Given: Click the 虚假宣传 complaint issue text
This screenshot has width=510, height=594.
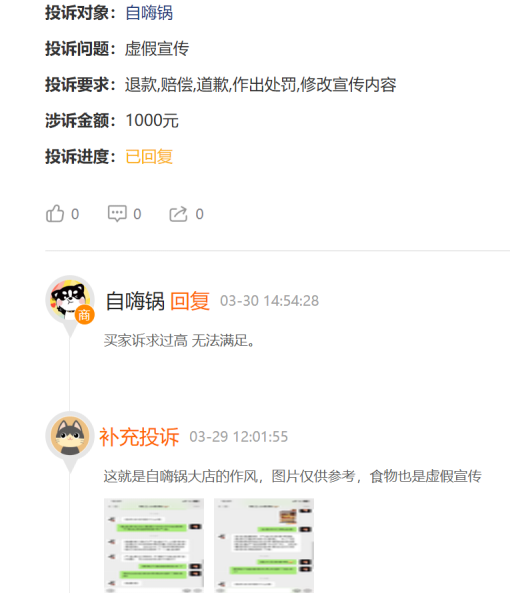Looking at the screenshot, I should [156, 48].
